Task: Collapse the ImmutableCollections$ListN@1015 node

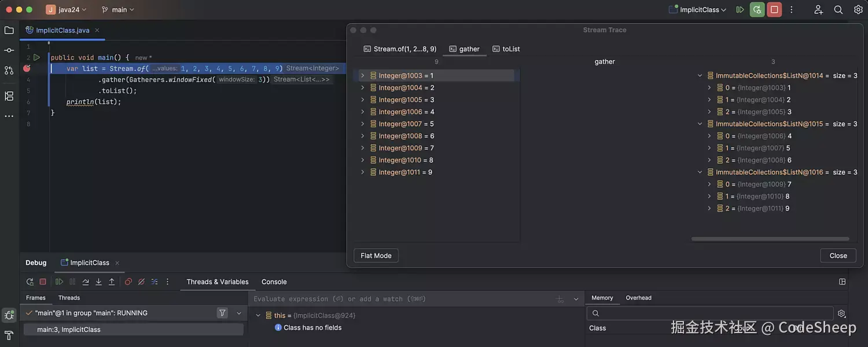Action: pos(700,124)
